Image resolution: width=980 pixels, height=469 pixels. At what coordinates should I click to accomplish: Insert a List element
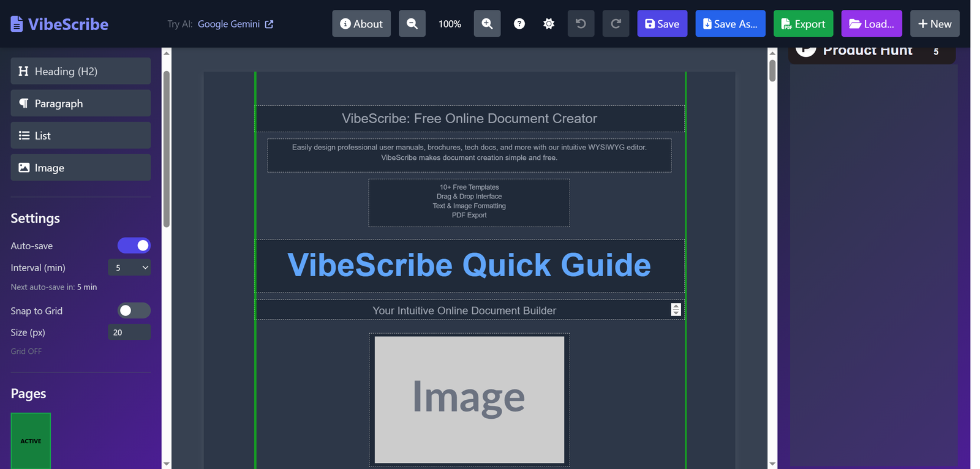click(81, 135)
